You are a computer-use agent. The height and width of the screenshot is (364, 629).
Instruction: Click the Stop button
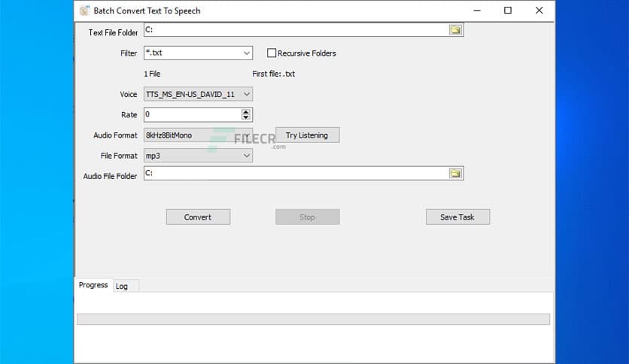(307, 217)
